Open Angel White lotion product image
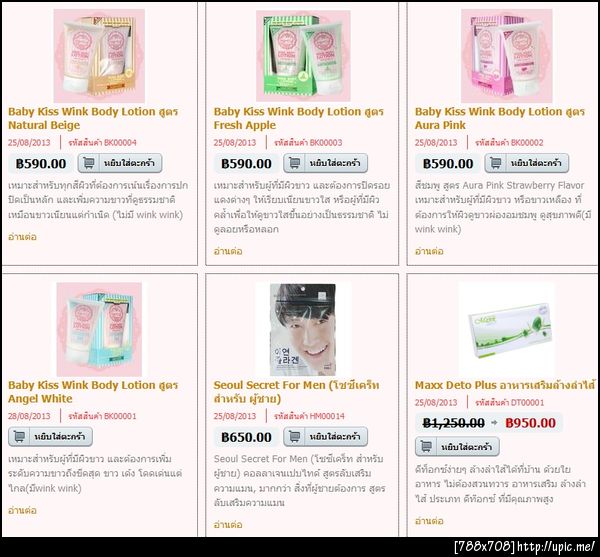Viewport: 600px width, 557px height. (x=99, y=329)
